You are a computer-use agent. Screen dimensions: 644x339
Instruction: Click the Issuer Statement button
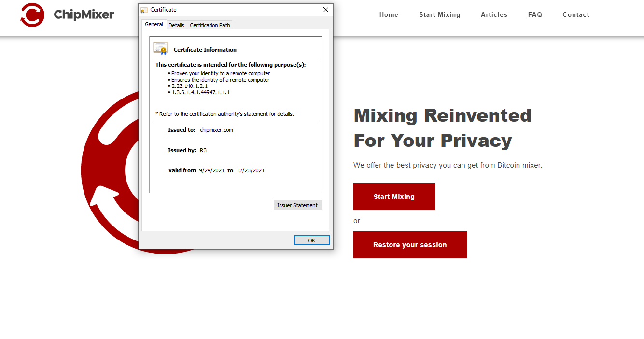297,205
